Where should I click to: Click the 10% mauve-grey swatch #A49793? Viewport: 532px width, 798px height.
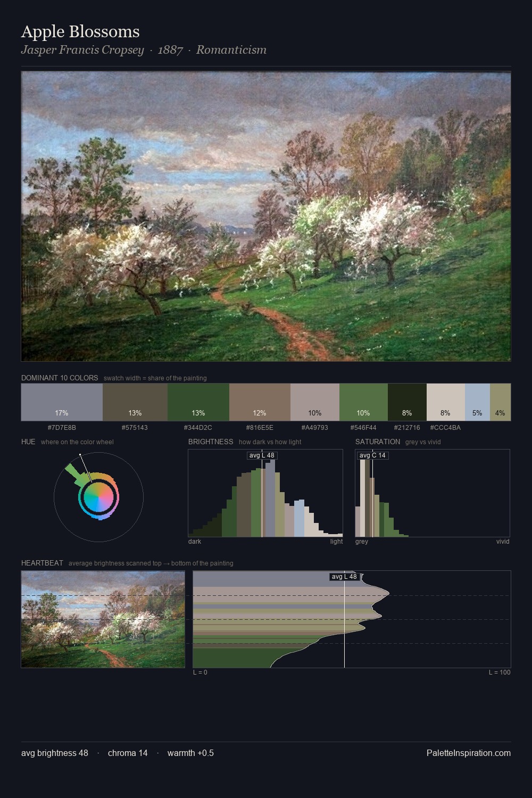315,402
